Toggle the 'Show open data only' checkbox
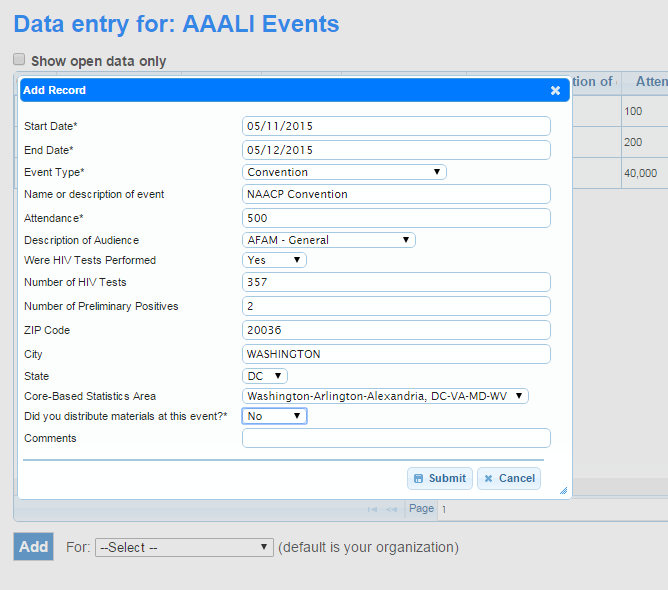 pos(19,60)
